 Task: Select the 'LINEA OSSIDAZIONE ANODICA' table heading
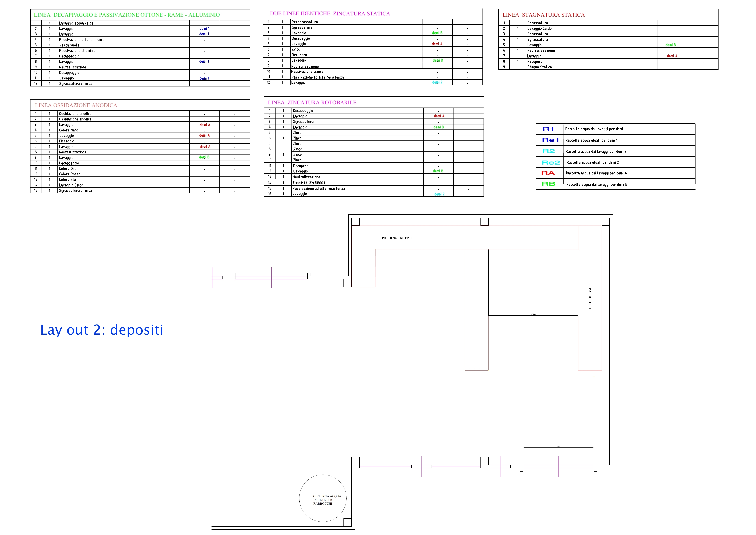[76, 105]
